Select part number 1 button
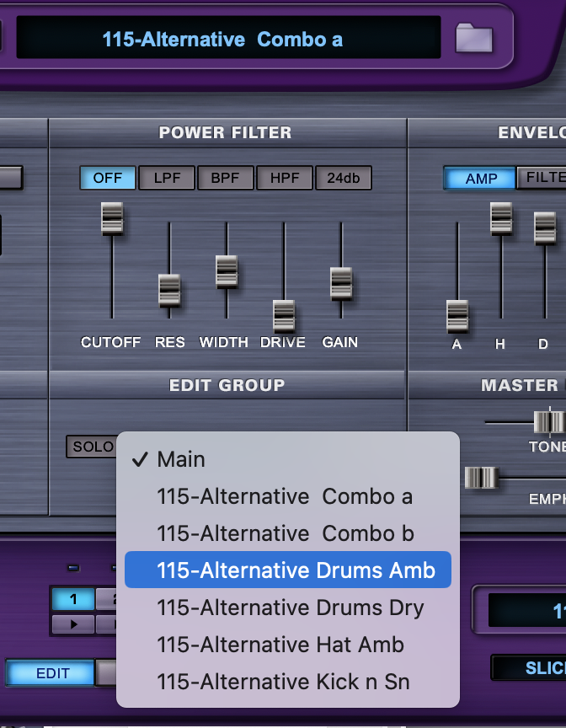Image resolution: width=566 pixels, height=728 pixels. 73,599
